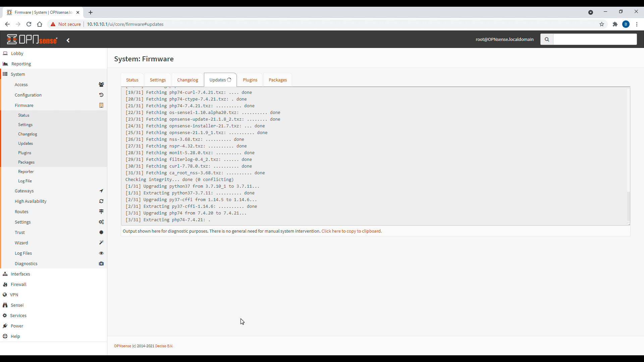
Task: Open a new browser tab
Action: (x=91, y=12)
